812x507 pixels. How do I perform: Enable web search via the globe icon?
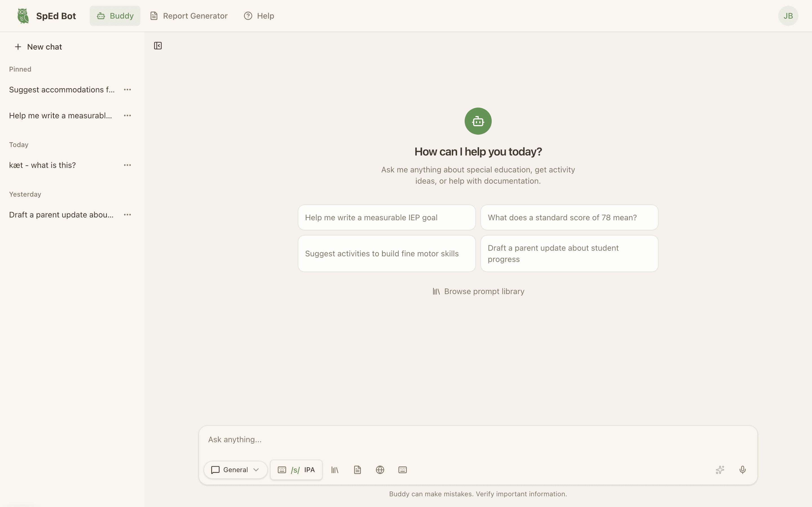pos(379,470)
